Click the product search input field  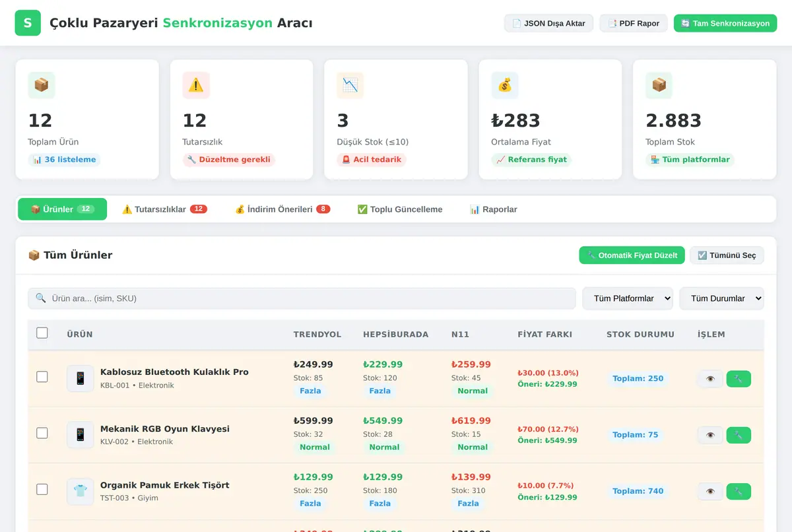click(302, 298)
